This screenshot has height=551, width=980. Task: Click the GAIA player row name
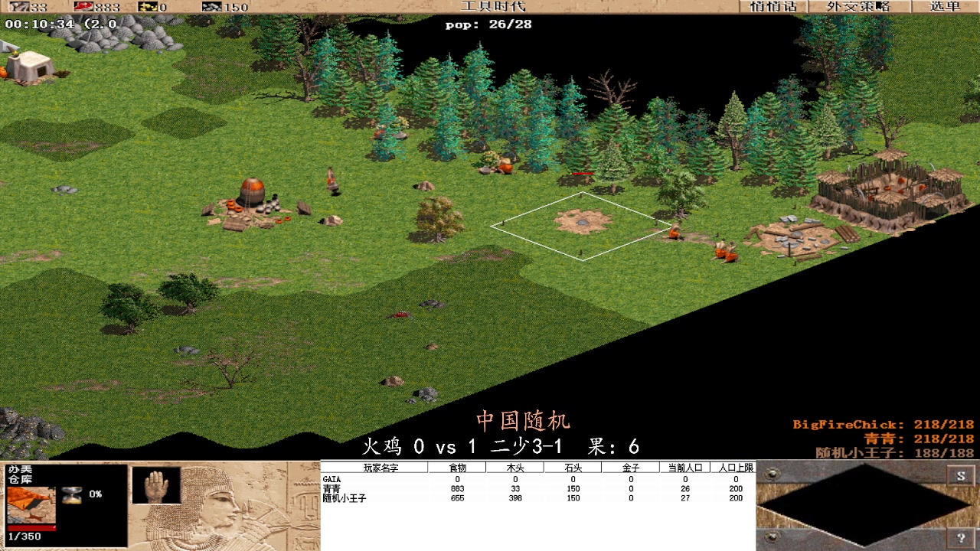click(x=332, y=479)
